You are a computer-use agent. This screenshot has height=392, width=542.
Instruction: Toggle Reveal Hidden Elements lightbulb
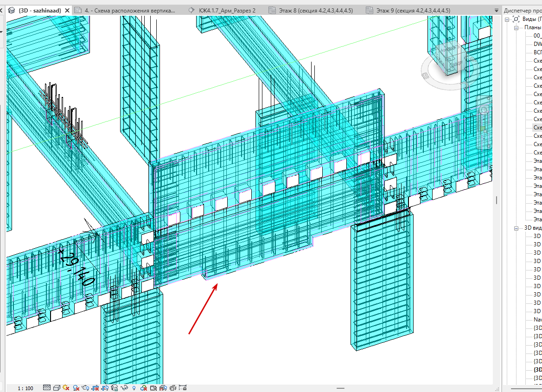[134, 388]
